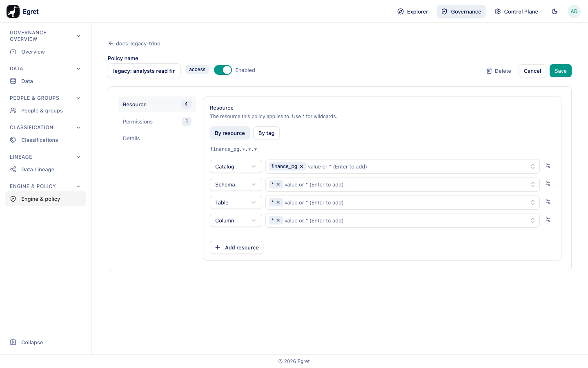Screen dimensions: 588x368
Task: Remove the finance_pg catalog chip
Action: point(301,166)
